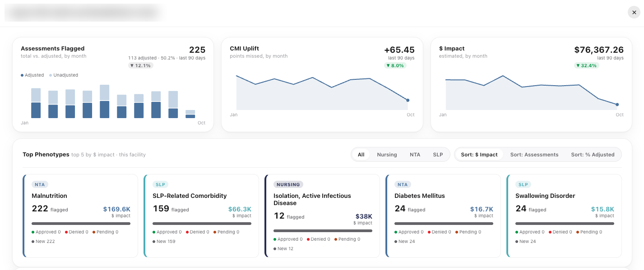This screenshot has height=270, width=644.
Task: Click the CMI Uplift heading
Action: [245, 49]
